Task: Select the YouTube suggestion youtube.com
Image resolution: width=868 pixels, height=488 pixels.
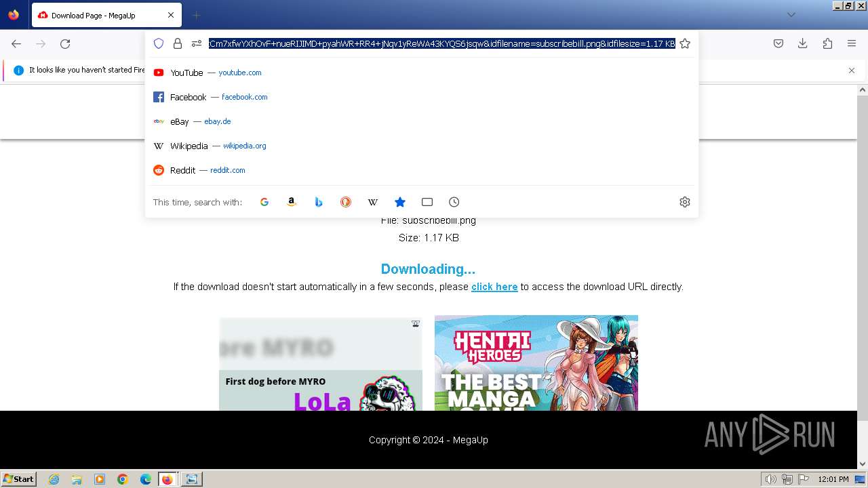Action: pos(422,73)
